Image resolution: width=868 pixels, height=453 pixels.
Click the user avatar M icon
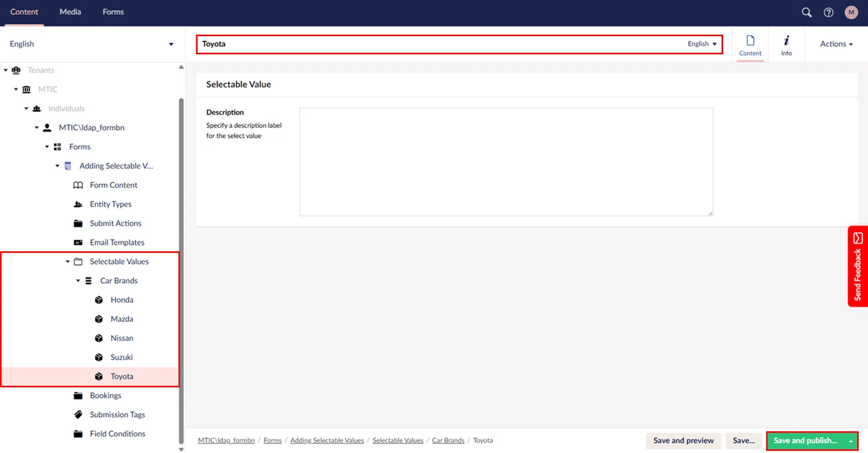pyautogui.click(x=851, y=12)
